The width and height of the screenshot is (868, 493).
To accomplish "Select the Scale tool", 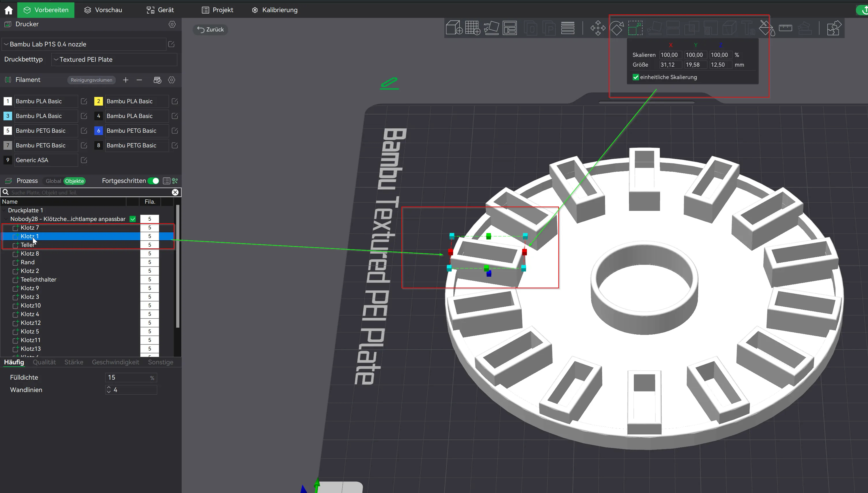I will click(x=635, y=28).
